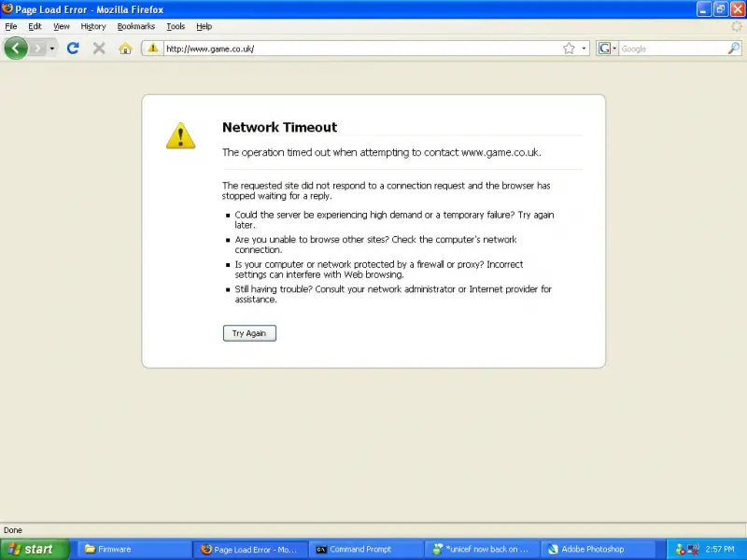Click the magnifying glass search icon
Image resolution: width=747 pixels, height=560 pixels.
point(734,49)
